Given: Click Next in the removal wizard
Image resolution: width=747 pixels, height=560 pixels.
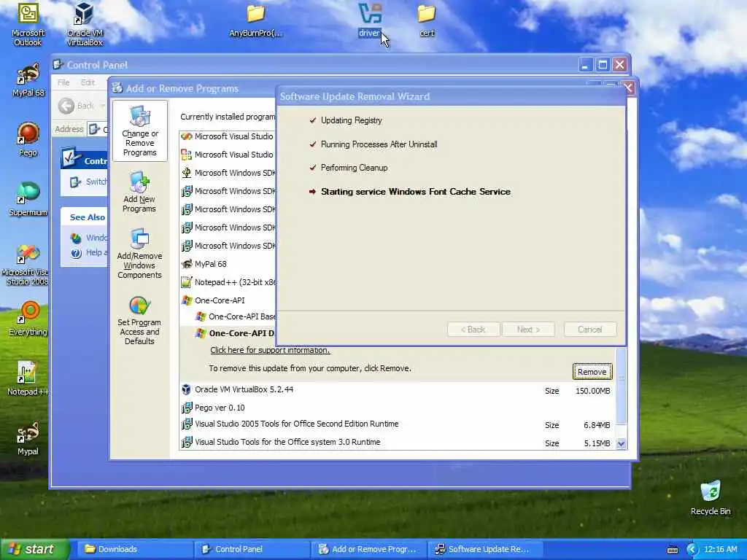Looking at the screenshot, I should [x=528, y=330].
